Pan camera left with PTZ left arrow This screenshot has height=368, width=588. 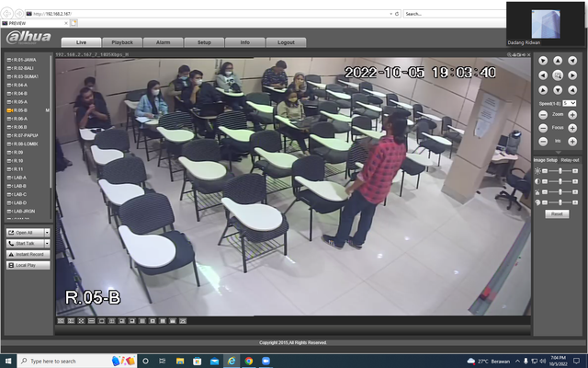(x=543, y=75)
